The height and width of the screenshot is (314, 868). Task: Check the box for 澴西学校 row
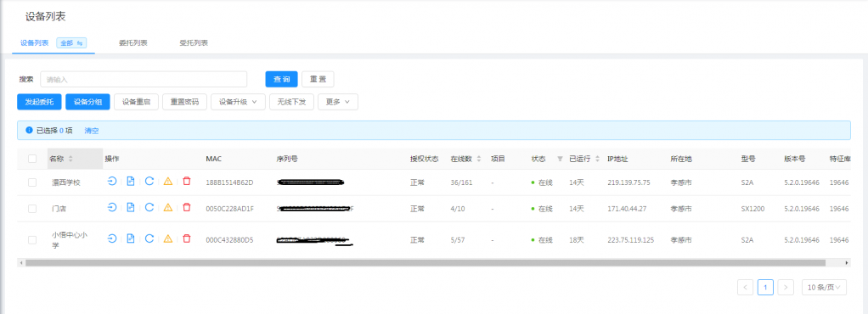click(32, 182)
